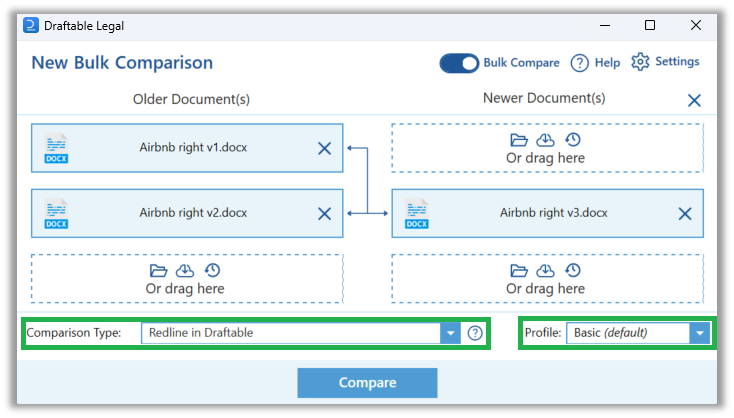Click Draftable Legal app logo in title bar
Image resolution: width=734 pixels, height=418 pixels.
point(31,25)
